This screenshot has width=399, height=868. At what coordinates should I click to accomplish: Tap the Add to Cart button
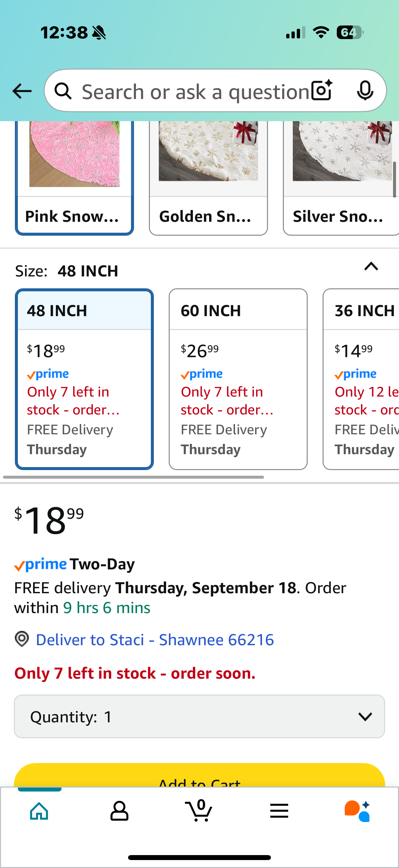tap(199, 775)
